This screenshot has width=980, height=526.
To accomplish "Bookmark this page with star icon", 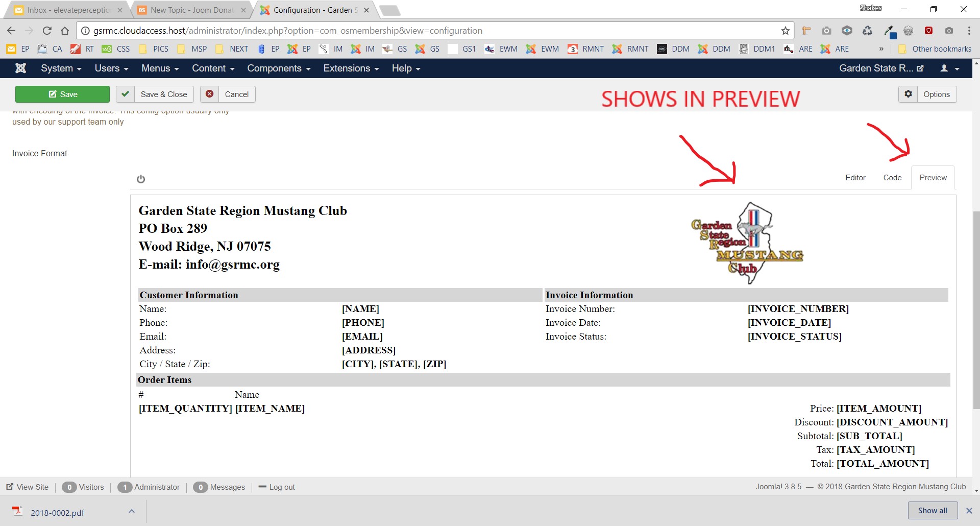I will pos(785,31).
